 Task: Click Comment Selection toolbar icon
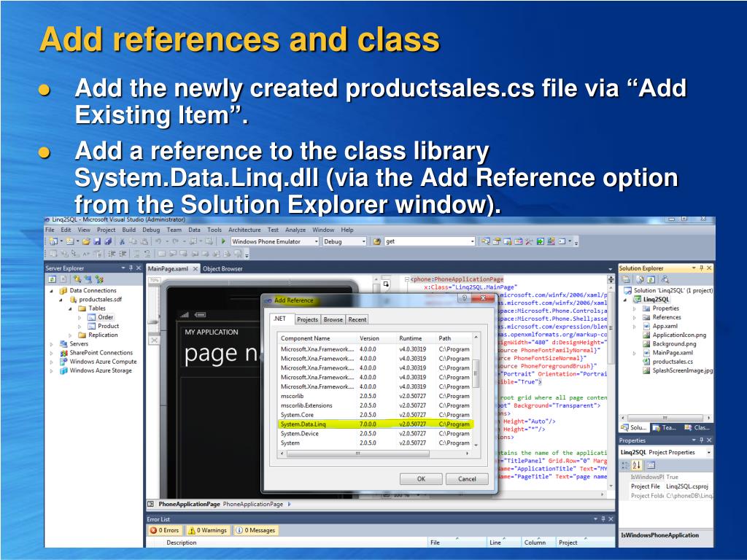tap(136, 254)
